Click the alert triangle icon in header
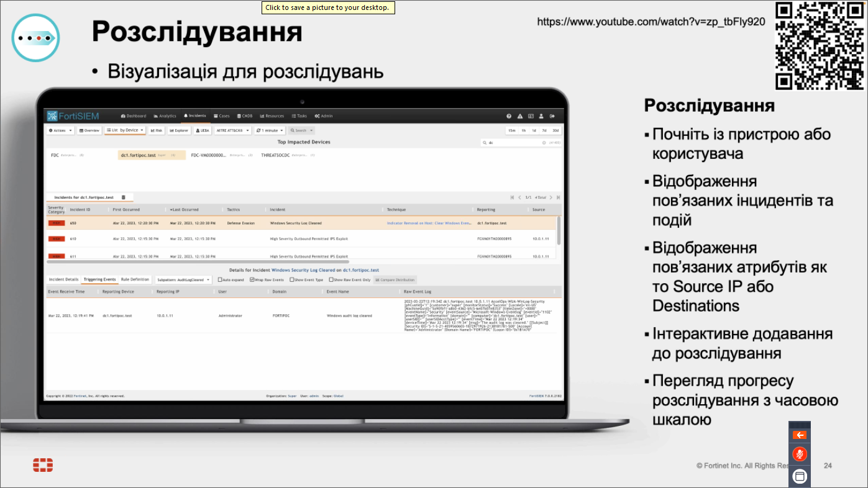Image resolution: width=868 pixels, height=488 pixels. pyautogui.click(x=520, y=116)
